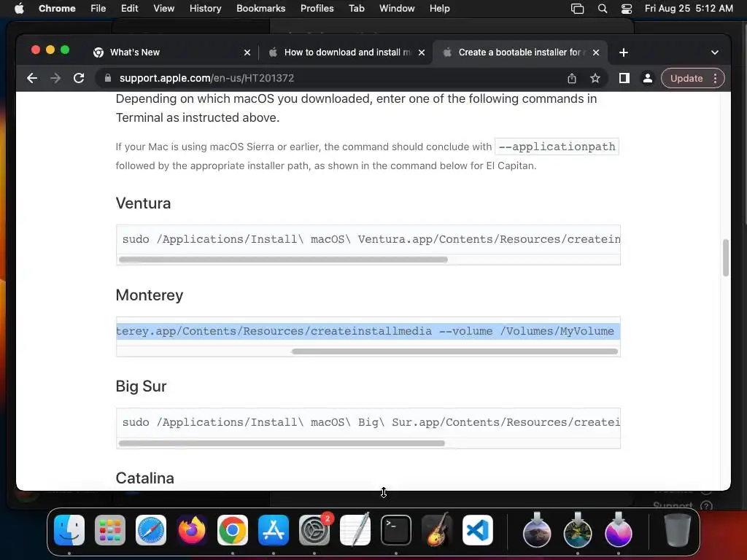
Task: Open the purple macOS installer in Dock
Action: (x=619, y=530)
